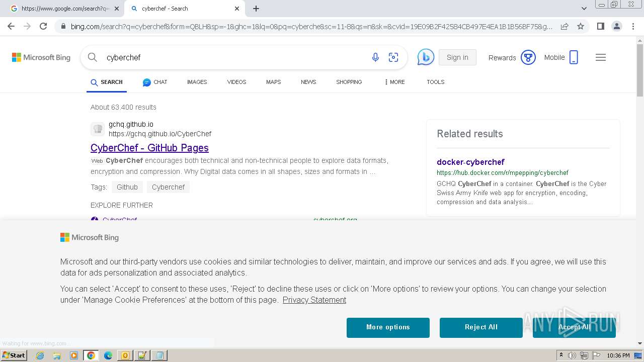Click the Mobile phone icon
This screenshot has height=362, width=644.
[574, 57]
